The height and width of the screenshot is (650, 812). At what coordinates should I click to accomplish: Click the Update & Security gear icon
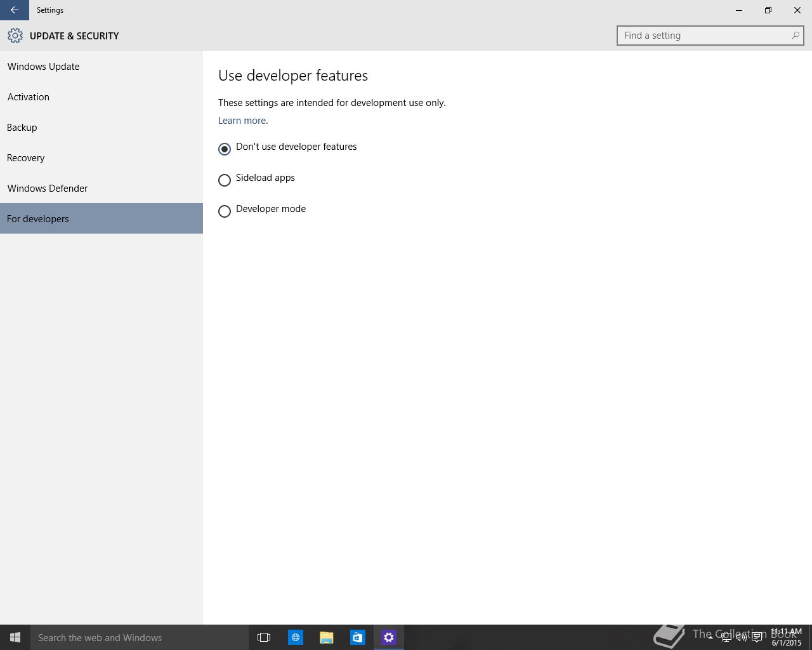click(x=15, y=36)
